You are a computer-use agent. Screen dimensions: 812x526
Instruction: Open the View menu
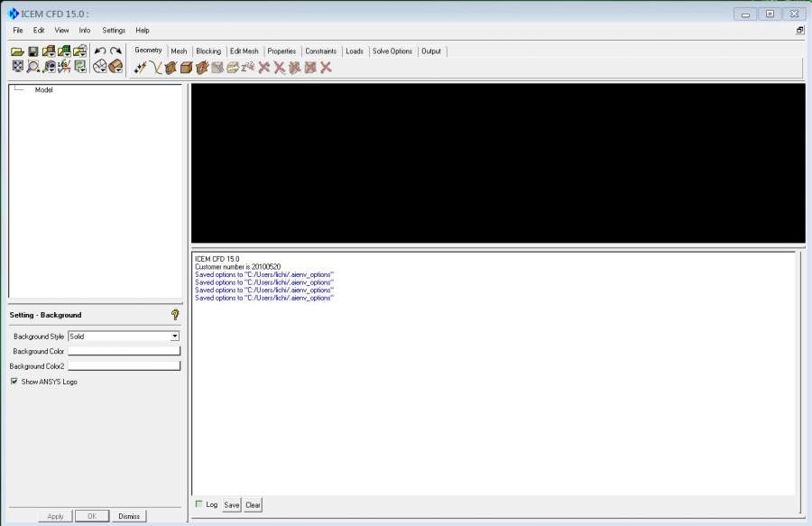61,31
